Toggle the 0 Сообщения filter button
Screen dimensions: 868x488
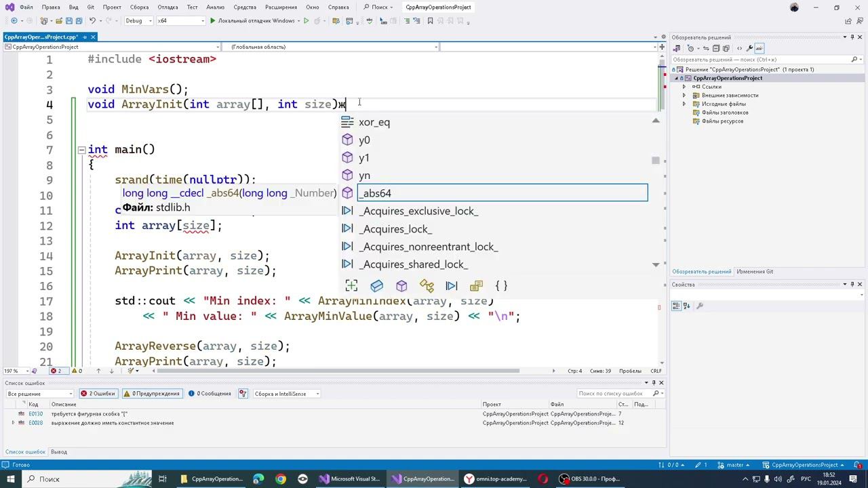(210, 394)
